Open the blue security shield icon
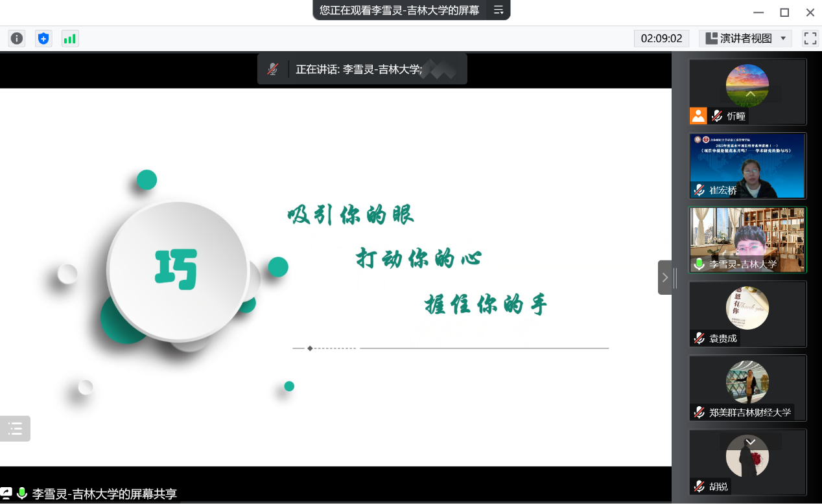This screenshot has width=822, height=504. click(x=43, y=38)
